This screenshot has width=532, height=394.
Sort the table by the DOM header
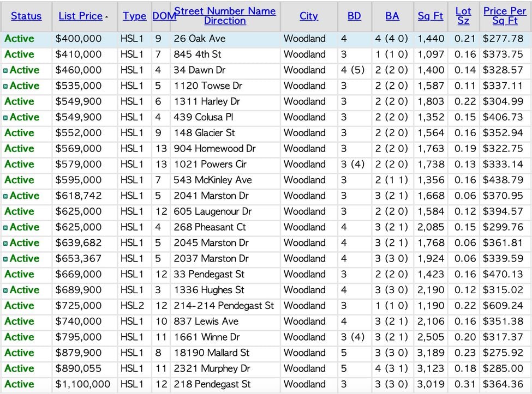point(164,16)
